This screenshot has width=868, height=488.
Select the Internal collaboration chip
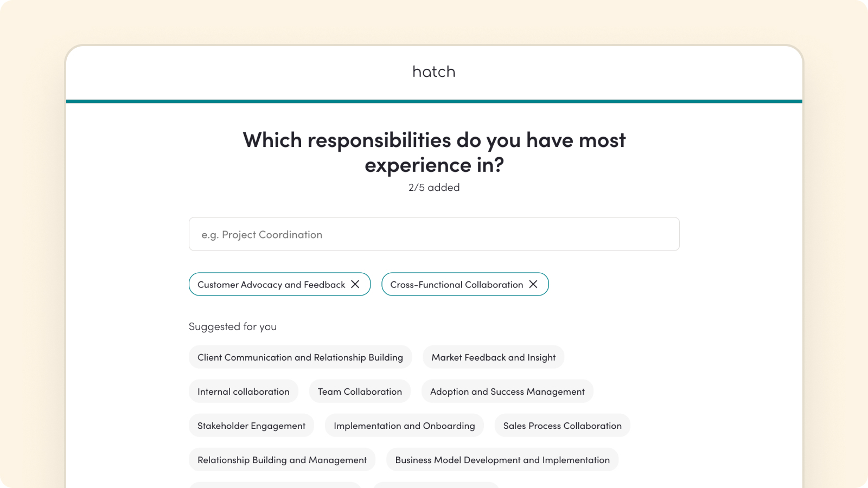point(244,391)
